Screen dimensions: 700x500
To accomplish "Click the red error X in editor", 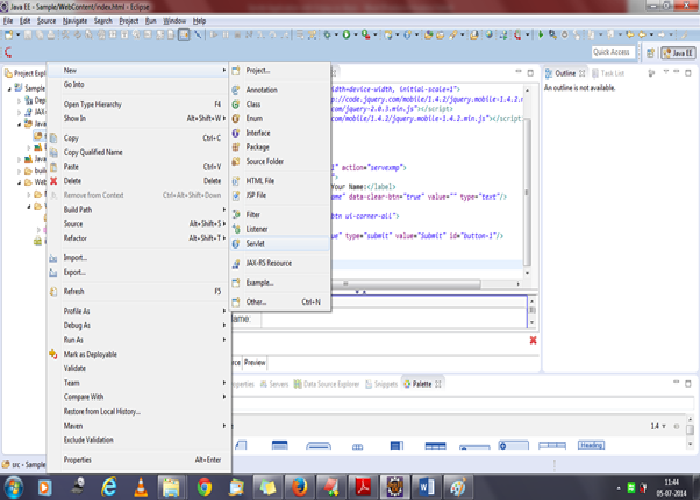I will coord(533,340).
